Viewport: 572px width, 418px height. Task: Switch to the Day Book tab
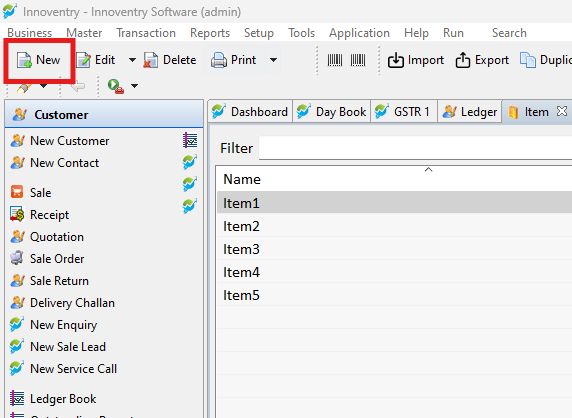tap(332, 112)
